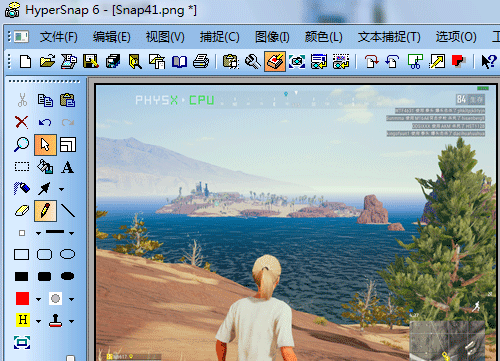Open the line thickness dropdown
500x361 pixels.
[72, 233]
